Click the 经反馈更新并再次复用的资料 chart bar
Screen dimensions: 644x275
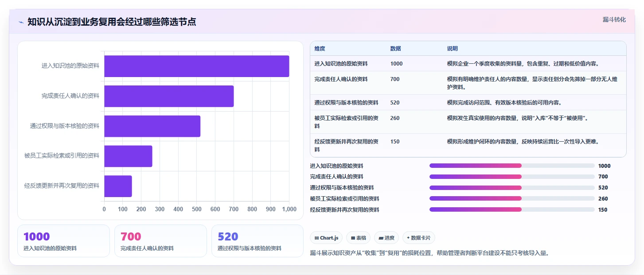(x=118, y=186)
